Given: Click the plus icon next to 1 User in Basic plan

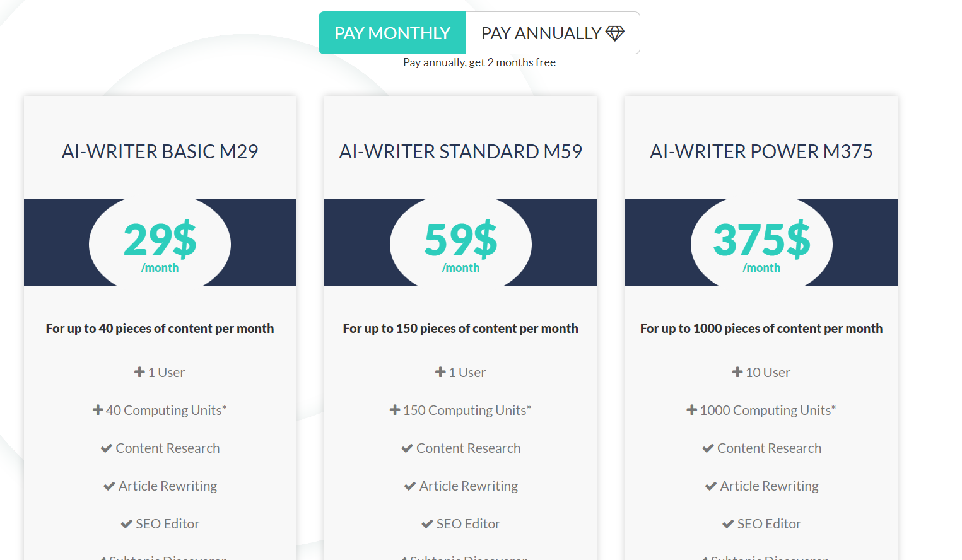Looking at the screenshot, I should 140,372.
